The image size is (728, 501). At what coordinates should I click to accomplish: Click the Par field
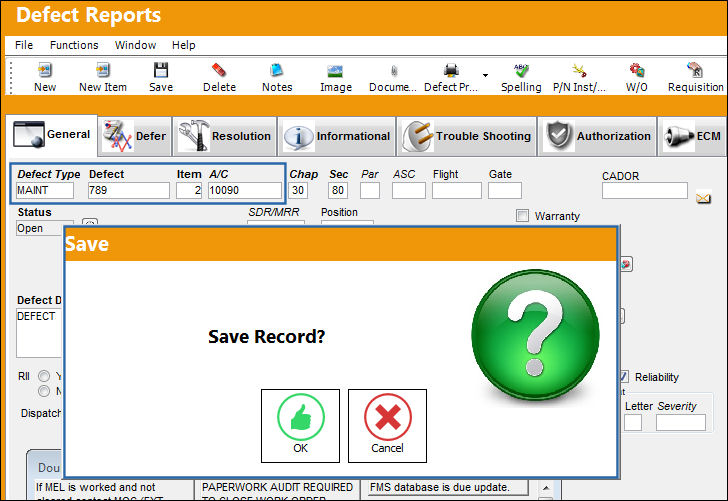370,190
